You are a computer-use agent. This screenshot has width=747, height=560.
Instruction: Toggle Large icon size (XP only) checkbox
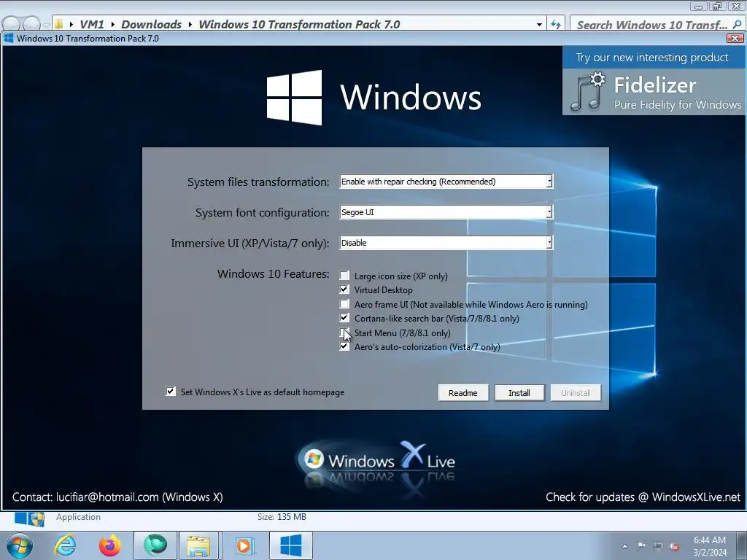pos(344,276)
